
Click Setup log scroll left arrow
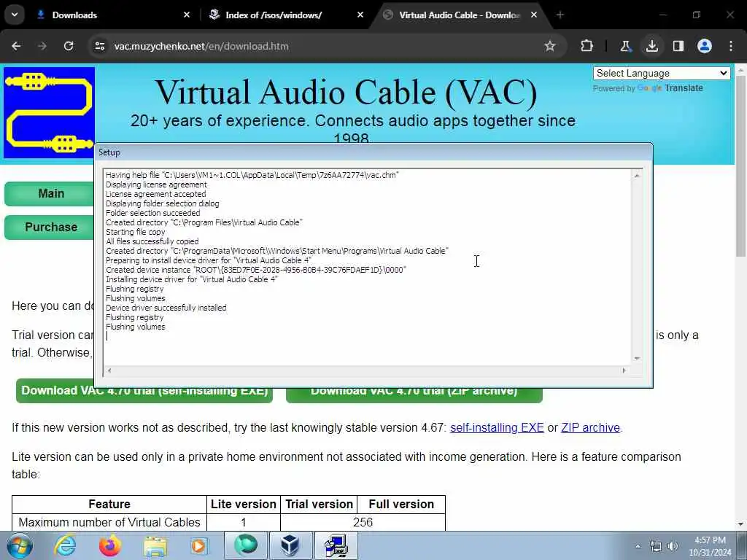[109, 370]
